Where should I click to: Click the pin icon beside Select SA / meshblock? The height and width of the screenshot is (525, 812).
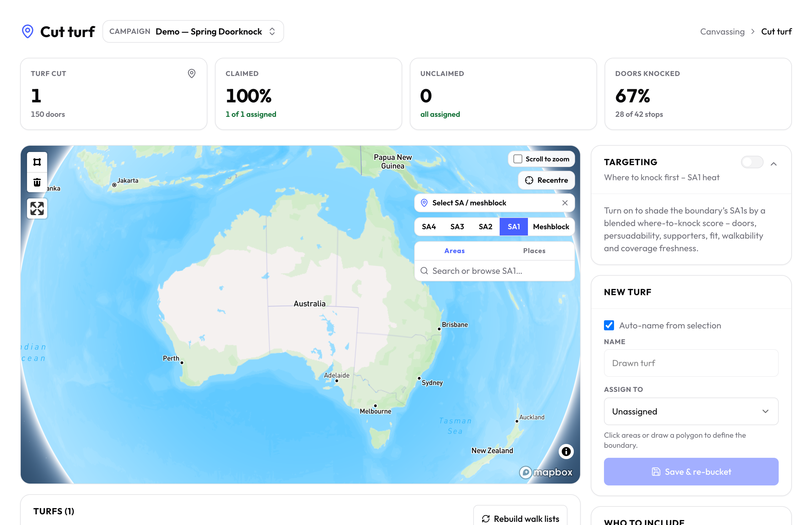click(x=424, y=203)
